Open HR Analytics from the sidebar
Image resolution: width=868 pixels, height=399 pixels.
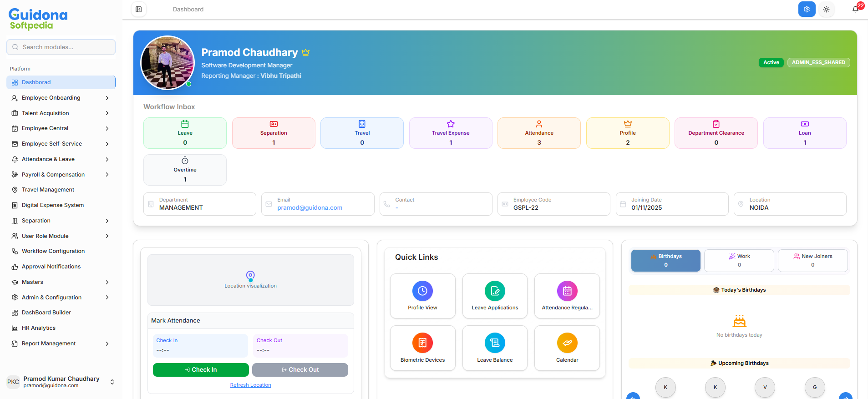click(x=39, y=328)
